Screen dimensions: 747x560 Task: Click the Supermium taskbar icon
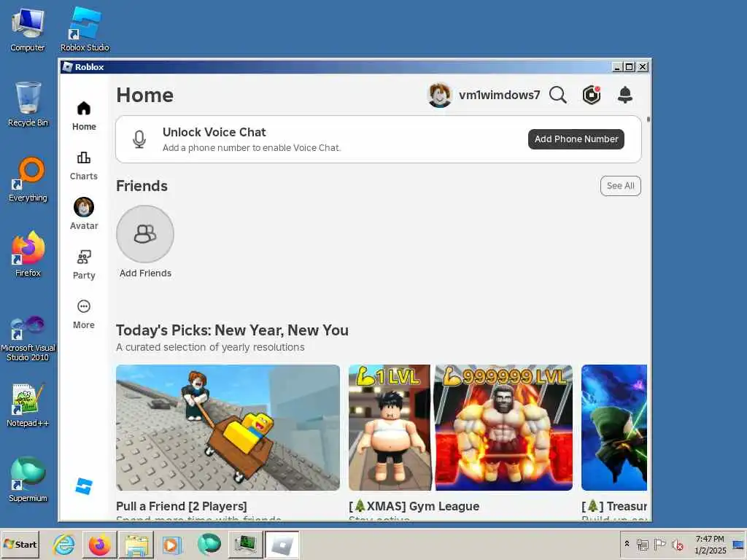coord(209,544)
